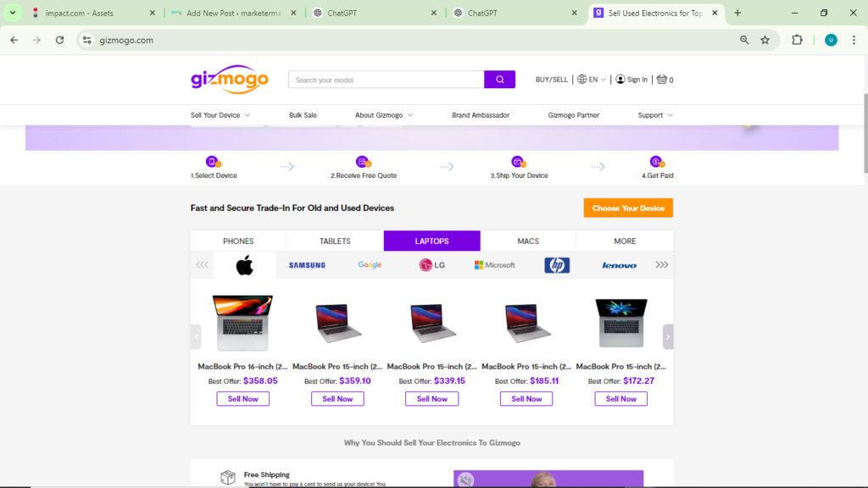Click the Select Device step icon
Screen dimensions: 868x488
tap(213, 162)
